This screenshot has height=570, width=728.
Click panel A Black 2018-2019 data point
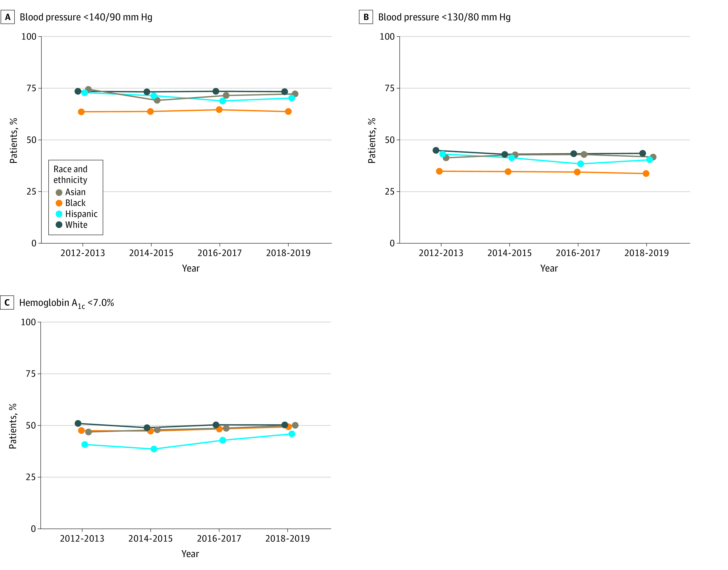[288, 111]
